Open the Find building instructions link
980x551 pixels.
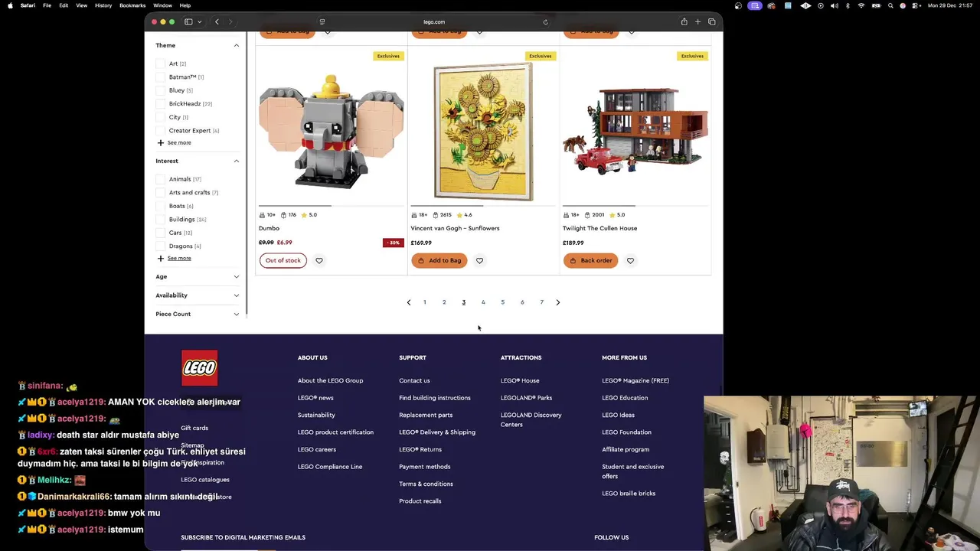[x=435, y=398]
